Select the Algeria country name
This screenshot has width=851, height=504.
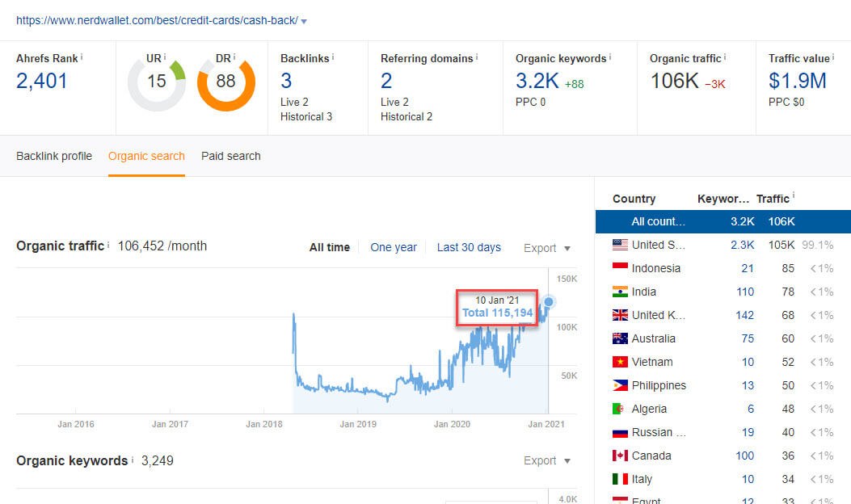point(649,409)
